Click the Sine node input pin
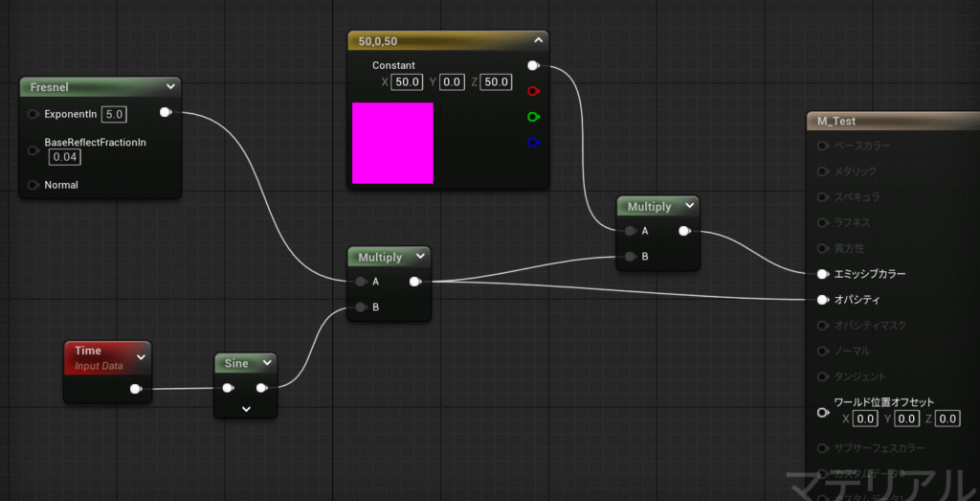Image resolution: width=980 pixels, height=501 pixels. (x=228, y=389)
